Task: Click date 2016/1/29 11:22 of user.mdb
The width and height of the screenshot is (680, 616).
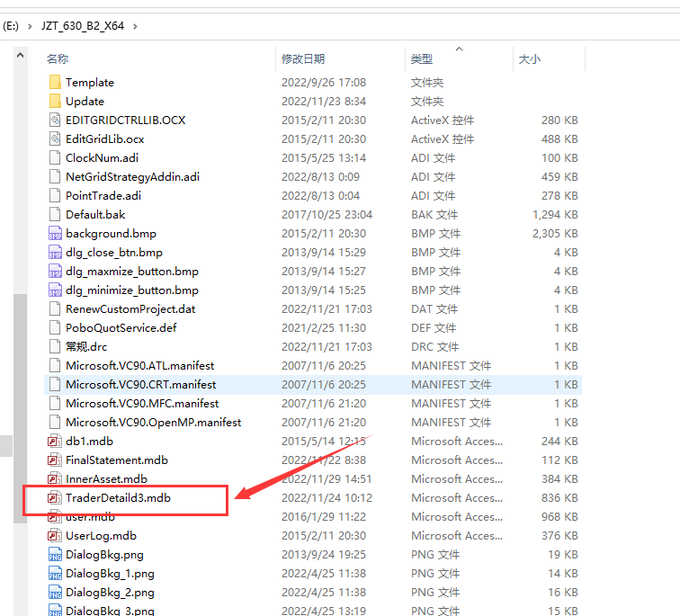Action: [324, 517]
